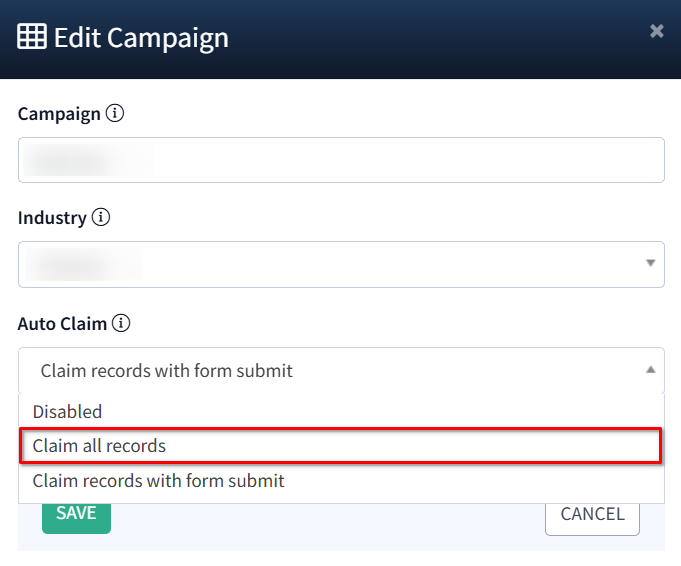Collapse the Auto Claim list using its arrow

pyautogui.click(x=650, y=370)
